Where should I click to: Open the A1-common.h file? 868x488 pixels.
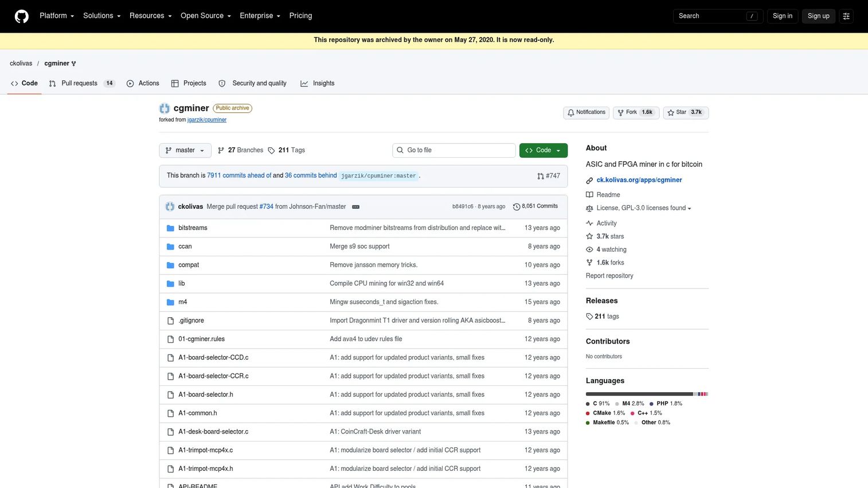click(198, 413)
